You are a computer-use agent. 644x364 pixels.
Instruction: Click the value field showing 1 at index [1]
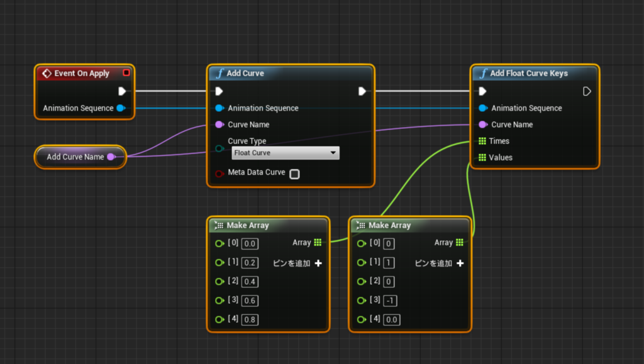(x=389, y=263)
